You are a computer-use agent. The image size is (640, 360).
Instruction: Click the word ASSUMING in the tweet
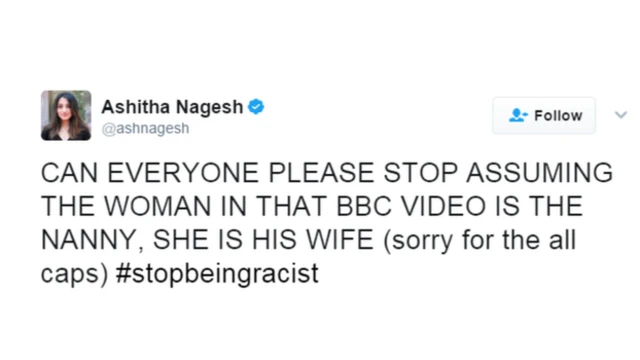coord(539,173)
